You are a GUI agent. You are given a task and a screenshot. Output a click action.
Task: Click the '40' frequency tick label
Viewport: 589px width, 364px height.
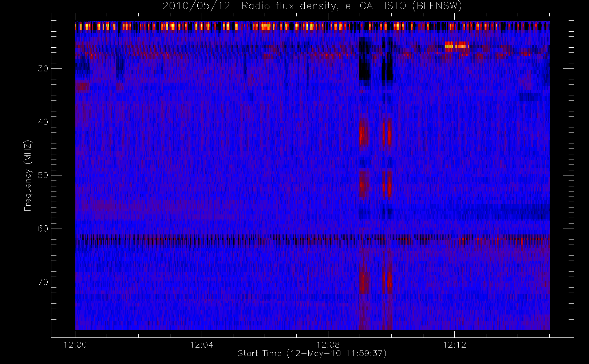point(43,122)
